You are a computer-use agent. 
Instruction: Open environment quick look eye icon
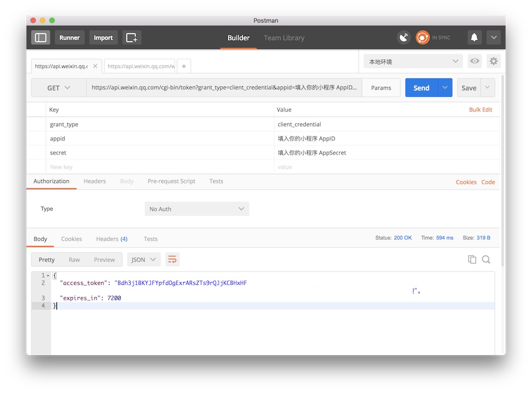(475, 61)
